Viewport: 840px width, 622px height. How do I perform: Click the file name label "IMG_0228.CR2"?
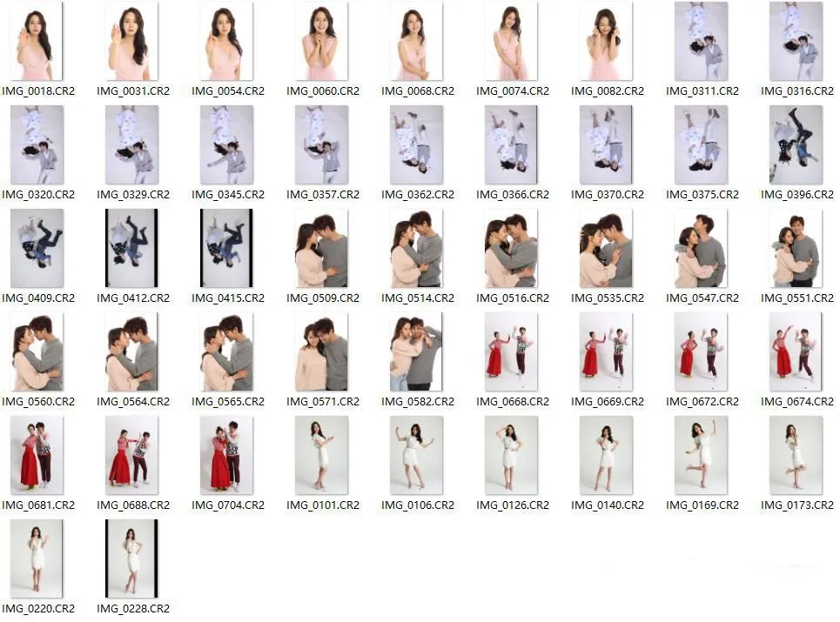point(133,609)
